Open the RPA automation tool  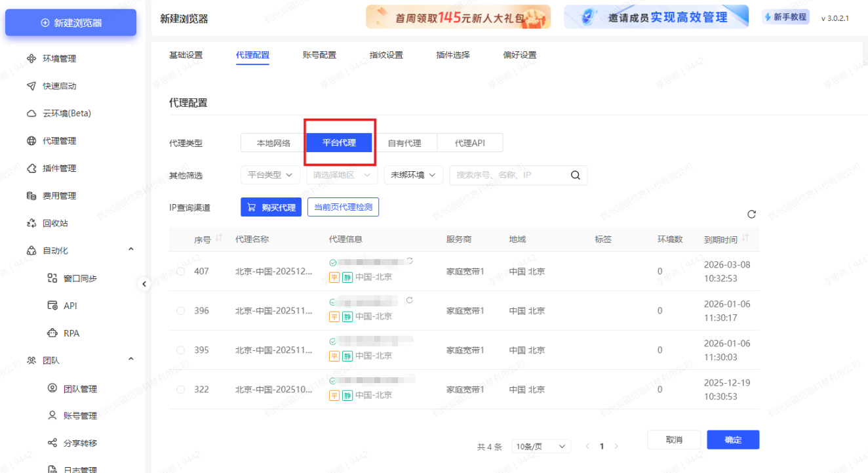coord(69,333)
